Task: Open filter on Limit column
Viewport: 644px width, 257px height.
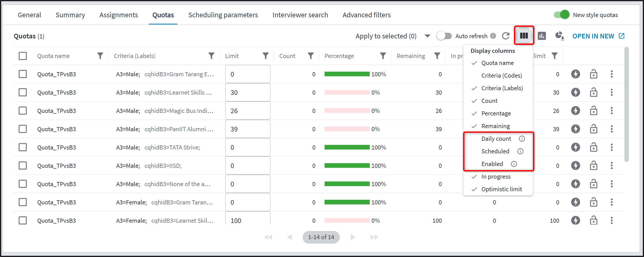Action: [265, 56]
